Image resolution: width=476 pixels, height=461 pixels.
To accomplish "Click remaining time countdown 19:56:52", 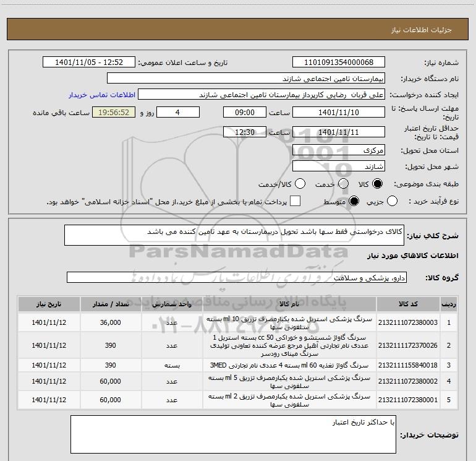I will pyautogui.click(x=114, y=112).
